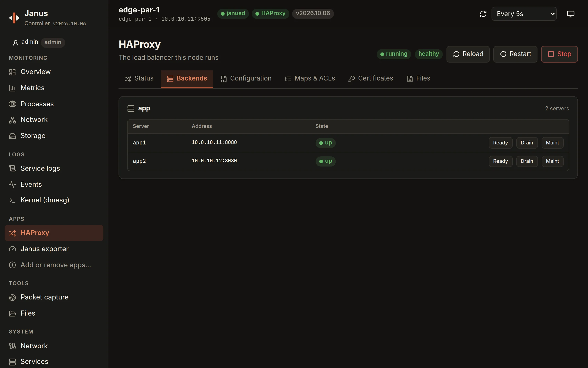Screen dimensions: 588x368
Task: Click the Janus logo icon
Action: pyautogui.click(x=14, y=18)
